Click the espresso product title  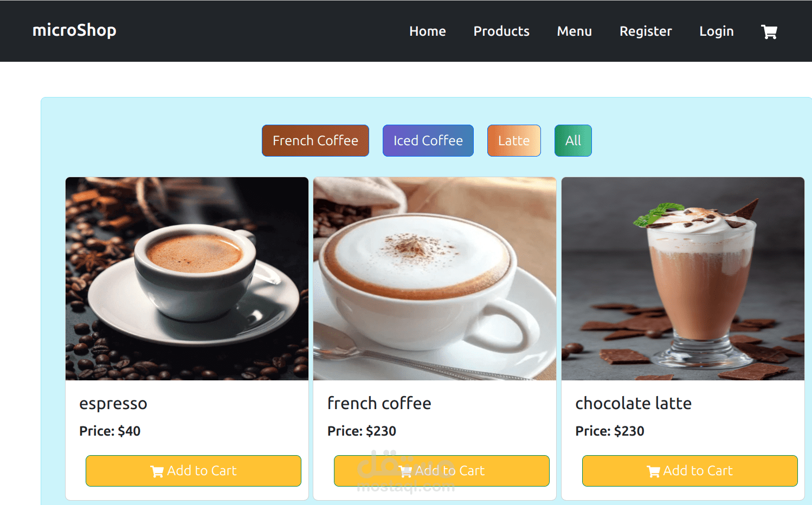pos(113,404)
